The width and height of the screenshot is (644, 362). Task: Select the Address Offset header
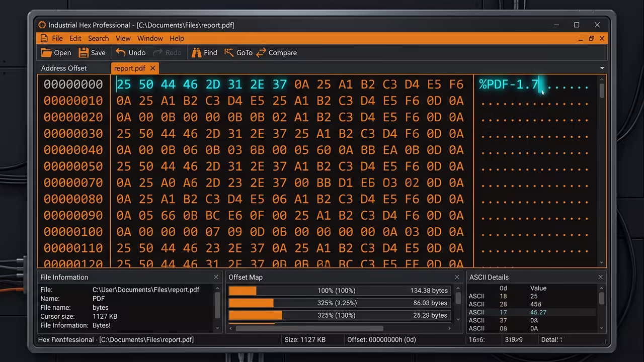point(64,68)
